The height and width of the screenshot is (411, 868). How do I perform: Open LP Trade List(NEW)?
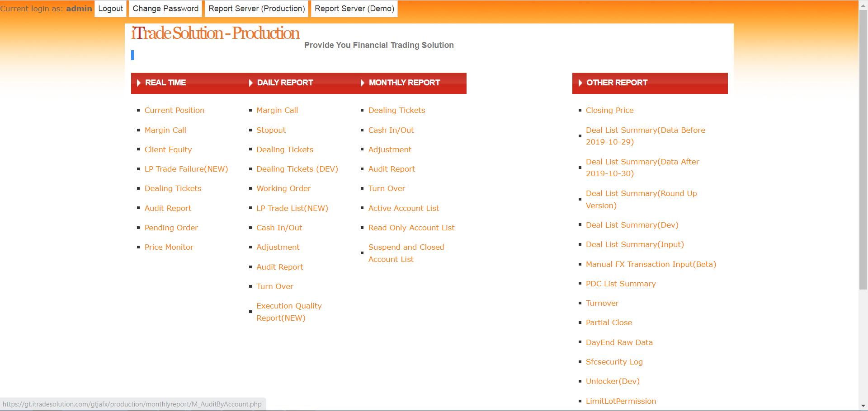[x=292, y=208]
